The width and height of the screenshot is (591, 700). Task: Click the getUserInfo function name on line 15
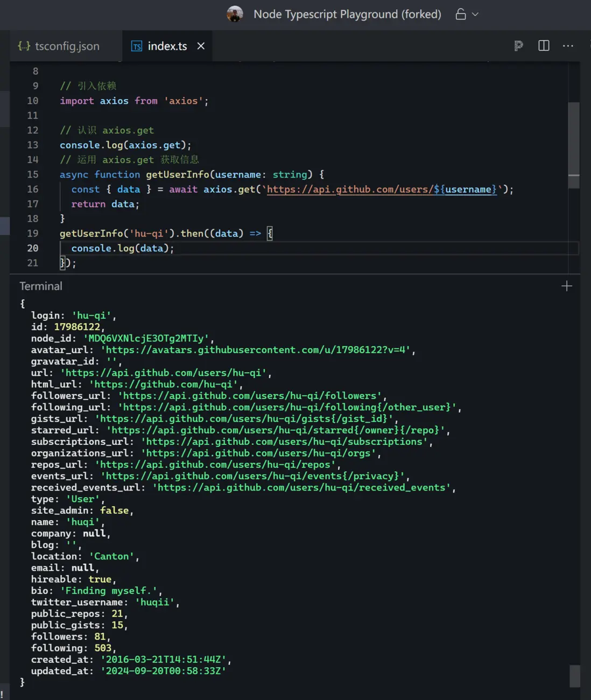pos(178,174)
